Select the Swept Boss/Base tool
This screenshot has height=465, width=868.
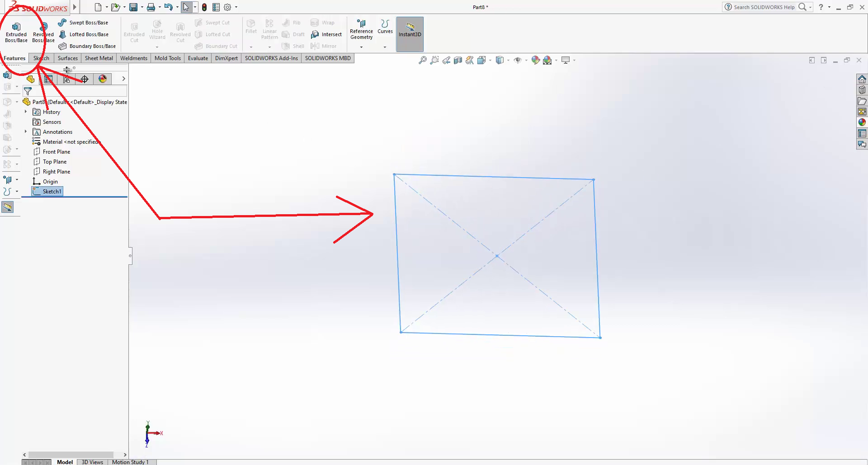pyautogui.click(x=84, y=23)
